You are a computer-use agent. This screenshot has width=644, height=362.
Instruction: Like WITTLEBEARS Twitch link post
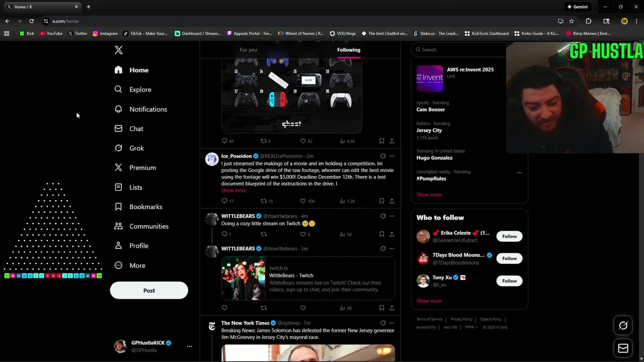pos(303,308)
